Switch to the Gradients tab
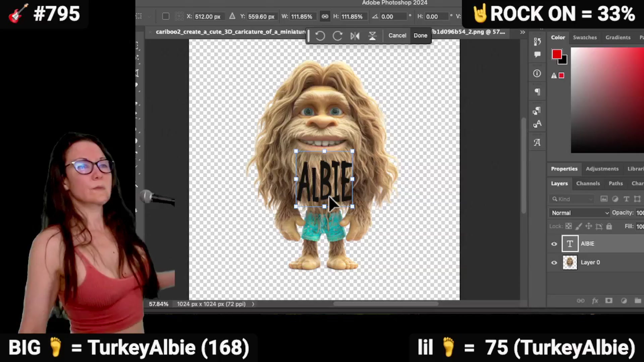The height and width of the screenshot is (362, 644). tap(618, 38)
